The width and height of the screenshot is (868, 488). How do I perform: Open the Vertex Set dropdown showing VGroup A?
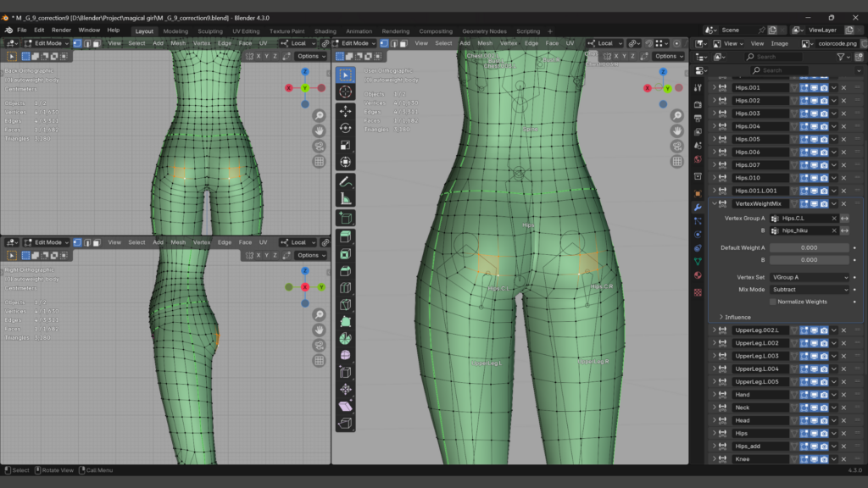click(x=810, y=277)
